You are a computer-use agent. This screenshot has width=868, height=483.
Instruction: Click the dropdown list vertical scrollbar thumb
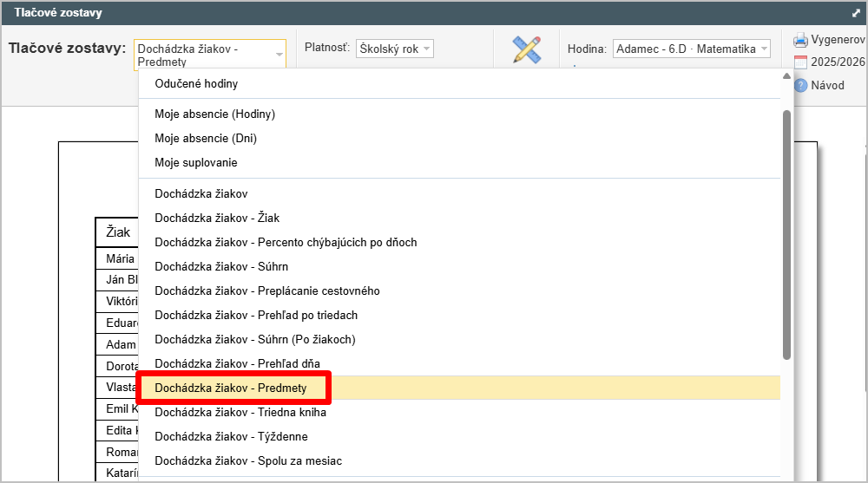tap(786, 234)
